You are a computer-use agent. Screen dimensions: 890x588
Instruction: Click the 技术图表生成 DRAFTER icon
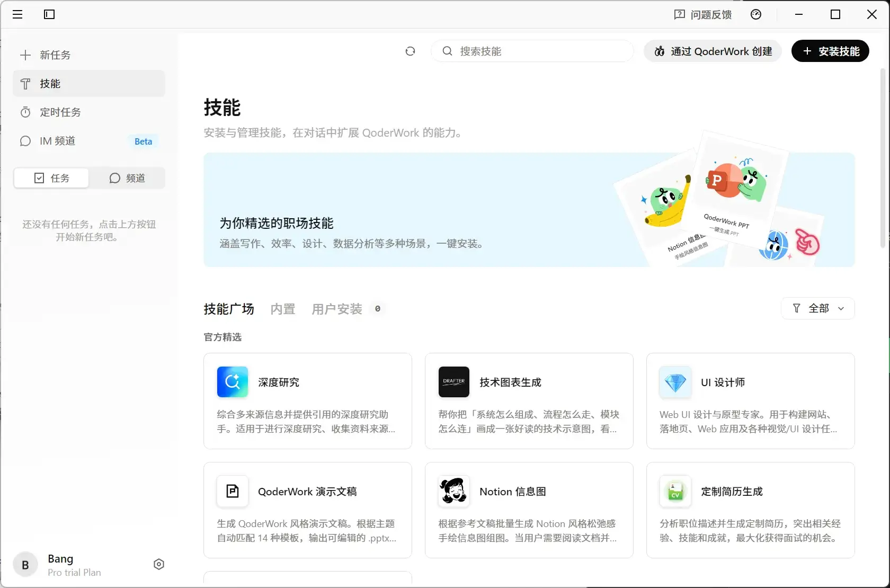[454, 382]
